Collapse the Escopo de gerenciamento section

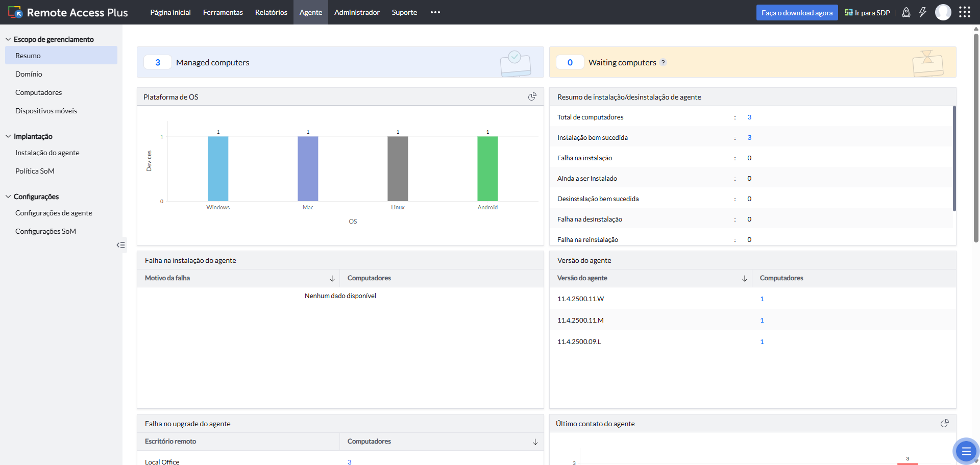point(8,39)
